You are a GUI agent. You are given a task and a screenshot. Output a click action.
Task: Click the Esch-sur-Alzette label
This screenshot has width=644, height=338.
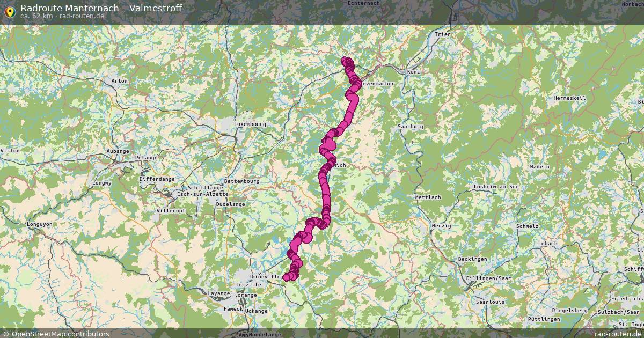point(202,194)
